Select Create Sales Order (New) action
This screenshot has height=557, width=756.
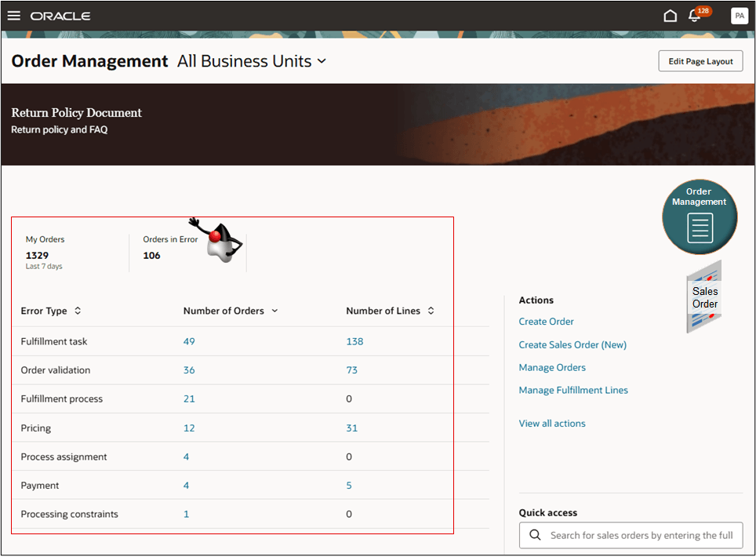click(x=572, y=344)
